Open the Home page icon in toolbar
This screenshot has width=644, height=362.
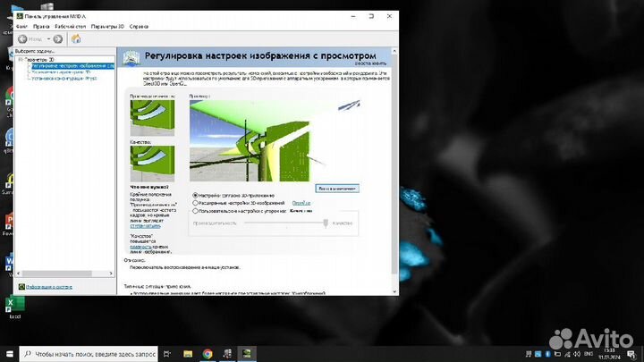click(x=76, y=39)
